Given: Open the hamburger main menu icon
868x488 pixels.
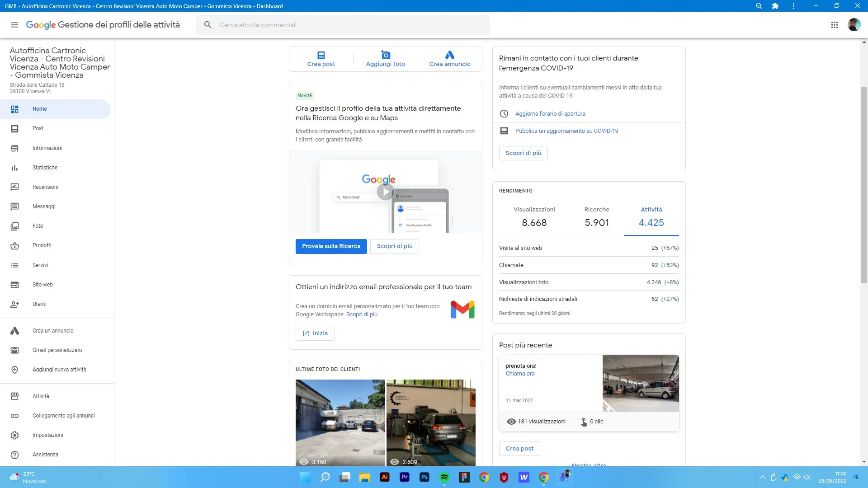Looking at the screenshot, I should click(14, 25).
